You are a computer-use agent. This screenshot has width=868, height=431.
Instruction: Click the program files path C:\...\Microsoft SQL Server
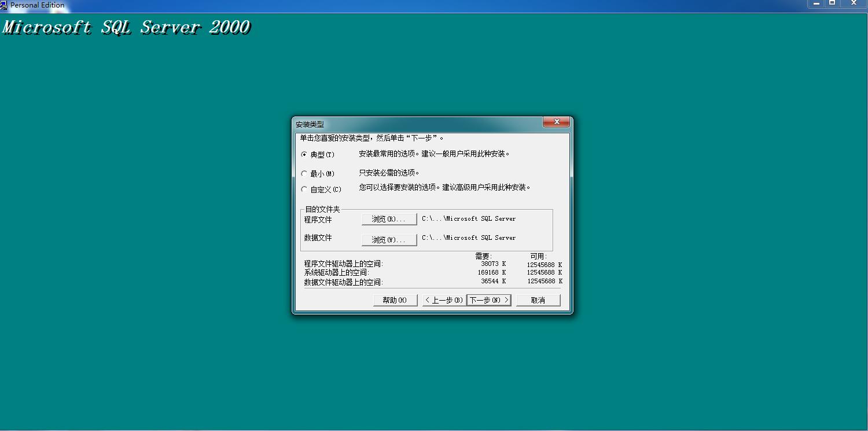point(469,218)
